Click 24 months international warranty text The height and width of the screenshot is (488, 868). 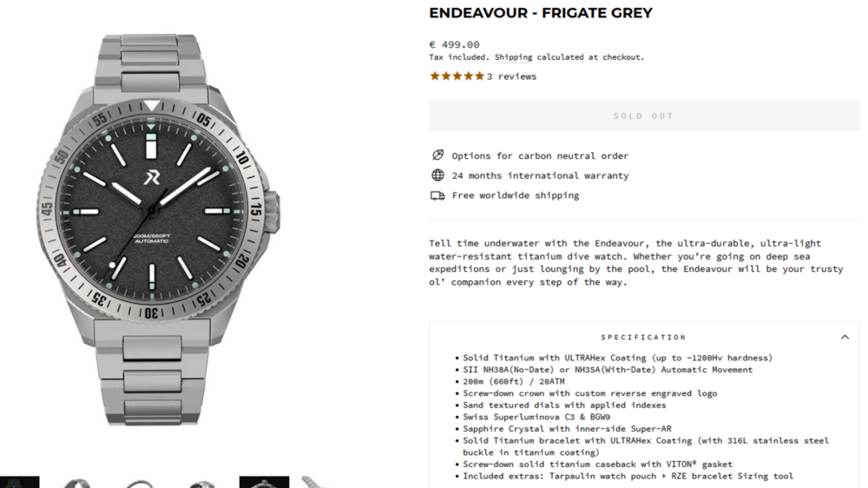(540, 175)
